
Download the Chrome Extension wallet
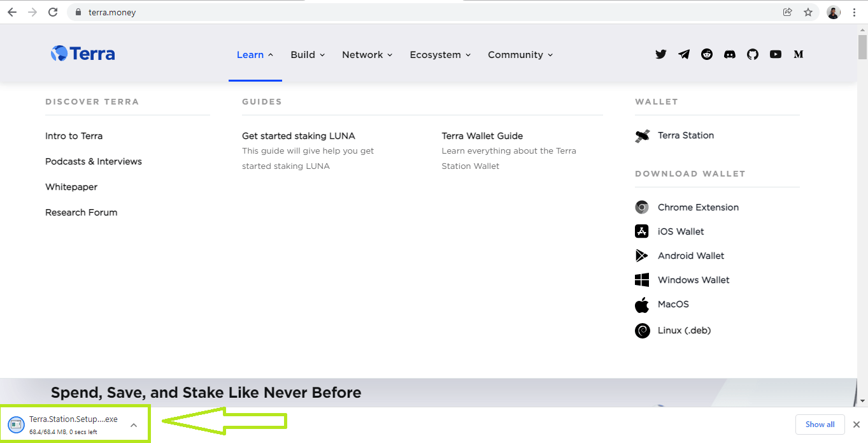pyautogui.click(x=698, y=207)
